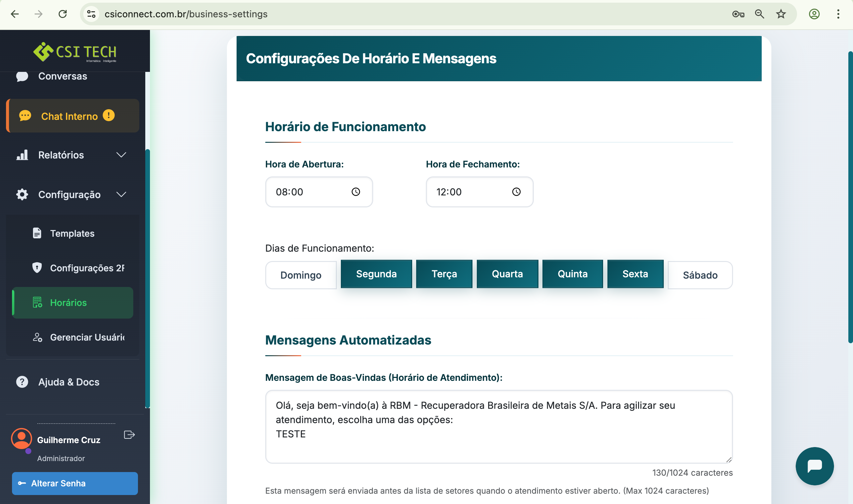
Task: Open the Hora de Abertura clock picker
Action: [x=356, y=192]
